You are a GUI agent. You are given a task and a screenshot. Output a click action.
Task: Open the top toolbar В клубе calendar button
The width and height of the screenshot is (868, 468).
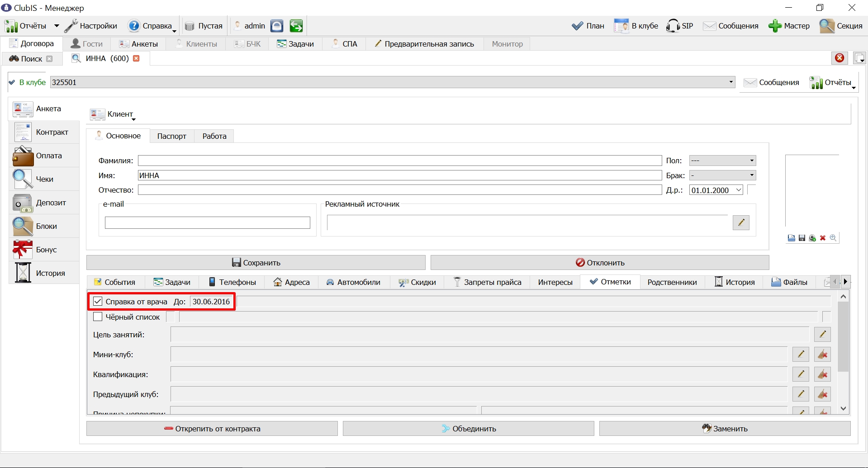pos(636,26)
